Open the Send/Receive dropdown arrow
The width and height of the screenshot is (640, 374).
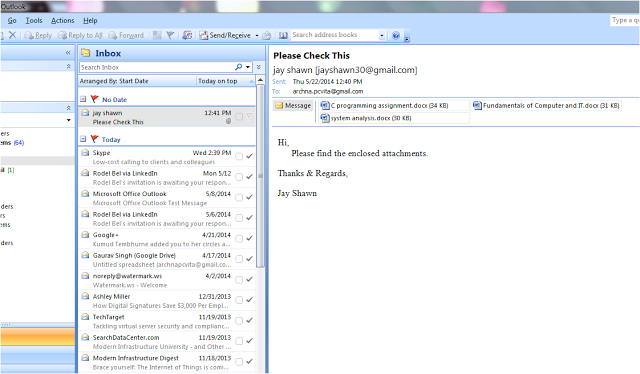pos(257,36)
